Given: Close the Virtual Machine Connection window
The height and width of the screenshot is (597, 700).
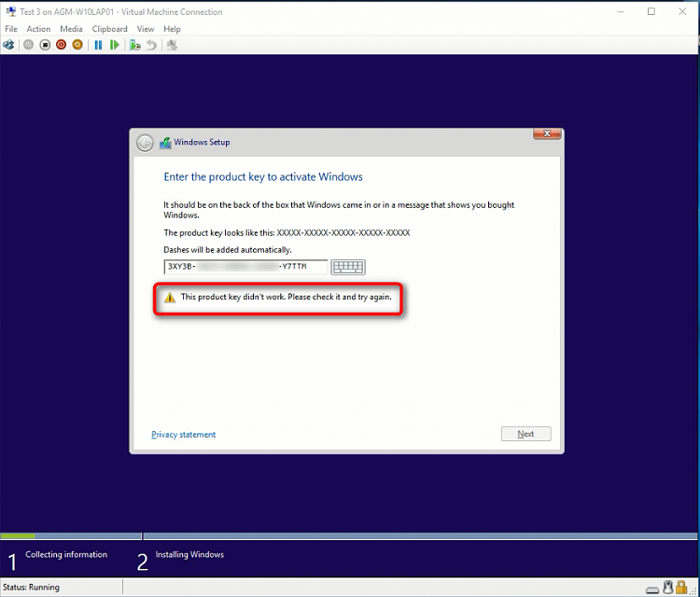Looking at the screenshot, I should [682, 11].
